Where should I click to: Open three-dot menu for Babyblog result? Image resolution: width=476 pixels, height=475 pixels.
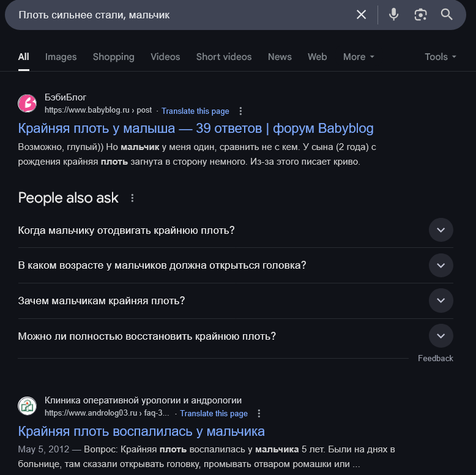pos(240,111)
